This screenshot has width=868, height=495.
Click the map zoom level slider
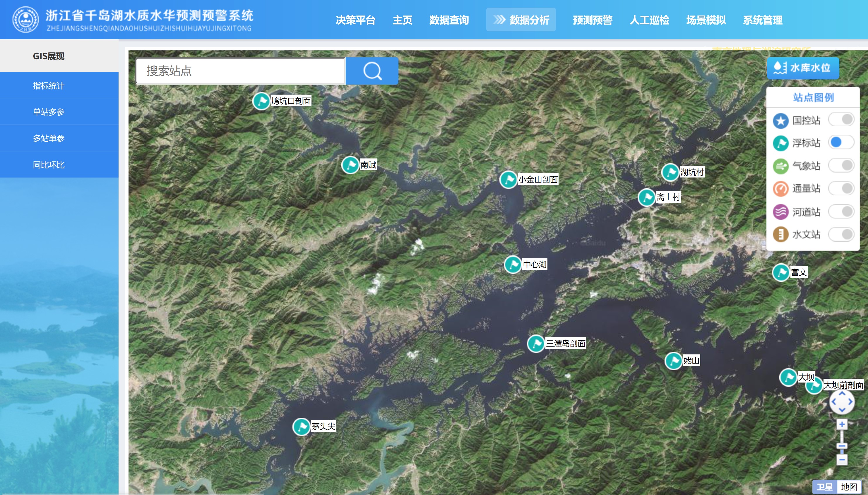842,446
